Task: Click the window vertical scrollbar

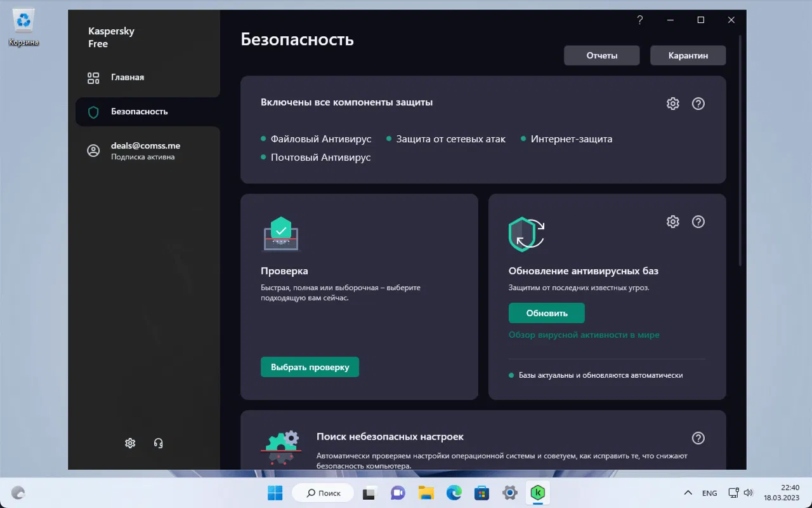Action: point(741,149)
